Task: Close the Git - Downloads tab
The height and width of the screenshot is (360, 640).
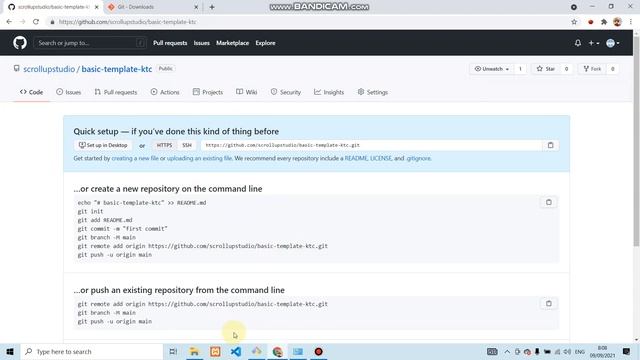Action: point(196,7)
